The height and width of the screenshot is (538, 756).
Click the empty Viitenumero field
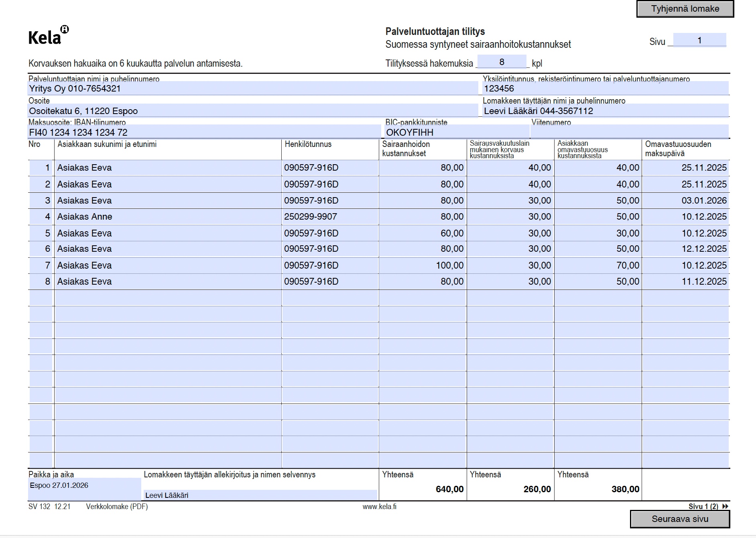pyautogui.click(x=629, y=132)
